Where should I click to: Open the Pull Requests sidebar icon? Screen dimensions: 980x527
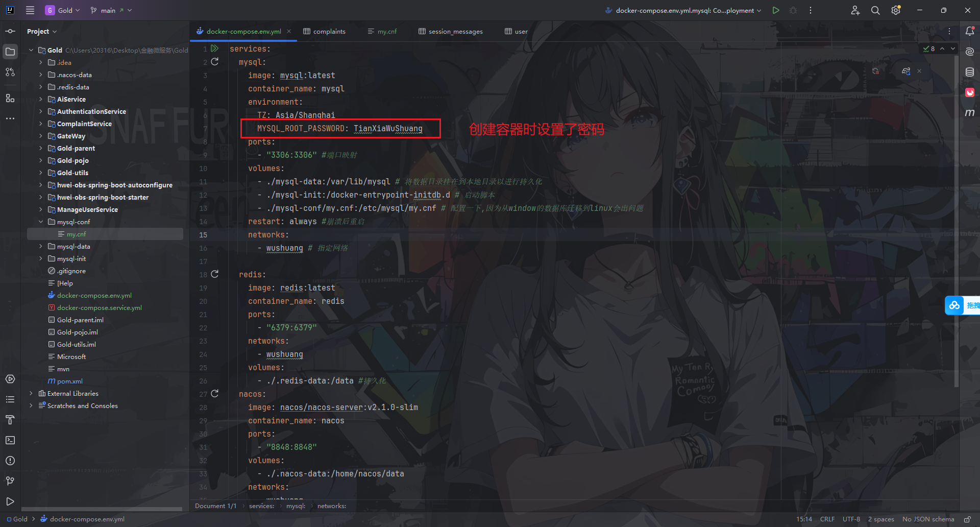[10, 72]
